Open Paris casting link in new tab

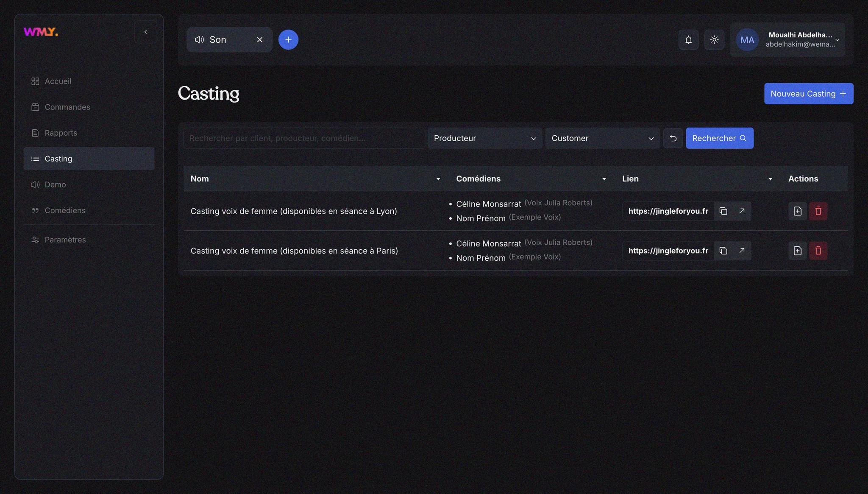[742, 251]
